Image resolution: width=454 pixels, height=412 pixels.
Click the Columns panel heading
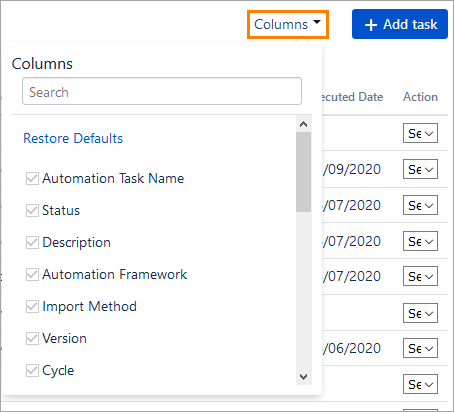click(x=42, y=64)
